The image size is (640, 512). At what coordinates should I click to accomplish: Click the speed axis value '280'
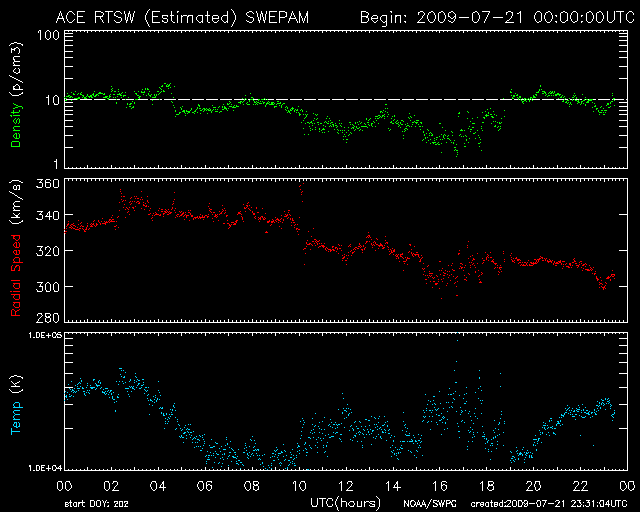click(48, 317)
